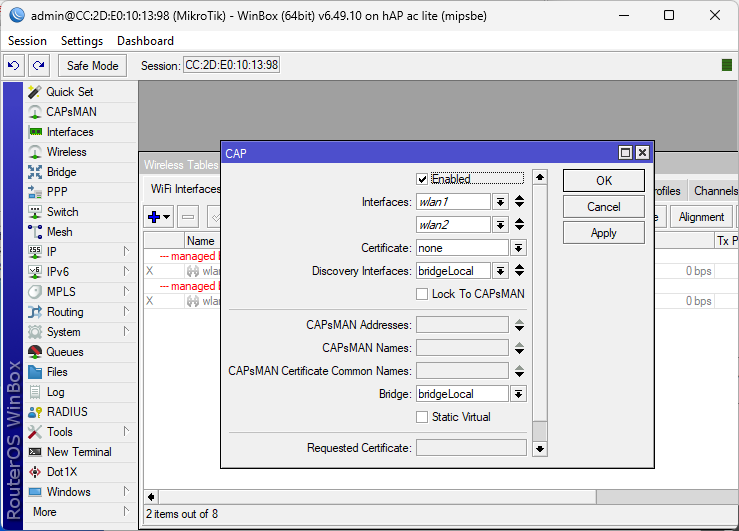Enable the Static Virtual checkbox
The height and width of the screenshot is (531, 739).
[x=422, y=417]
